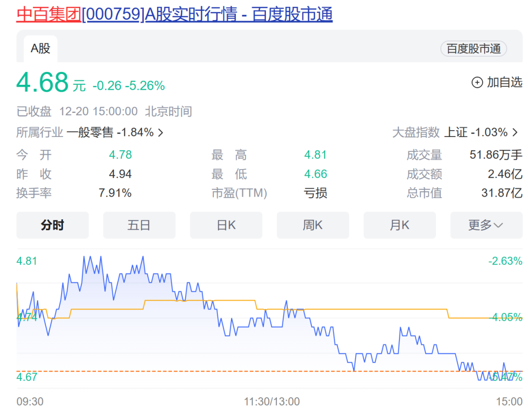Click the 成交量 value 51.86万手

click(496, 155)
